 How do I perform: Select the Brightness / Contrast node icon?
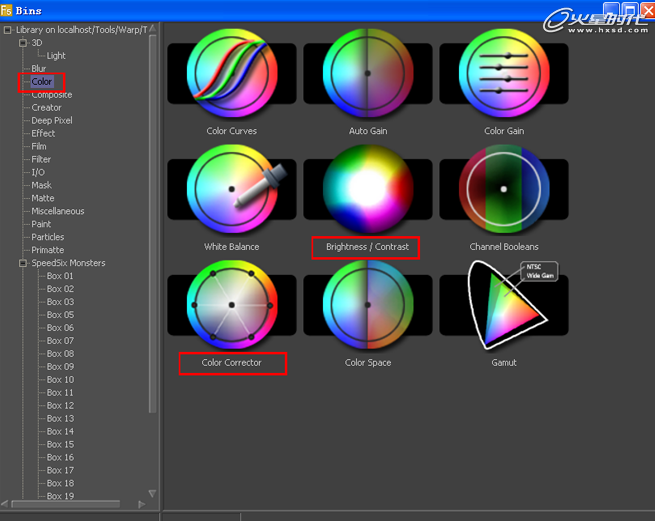(368, 189)
